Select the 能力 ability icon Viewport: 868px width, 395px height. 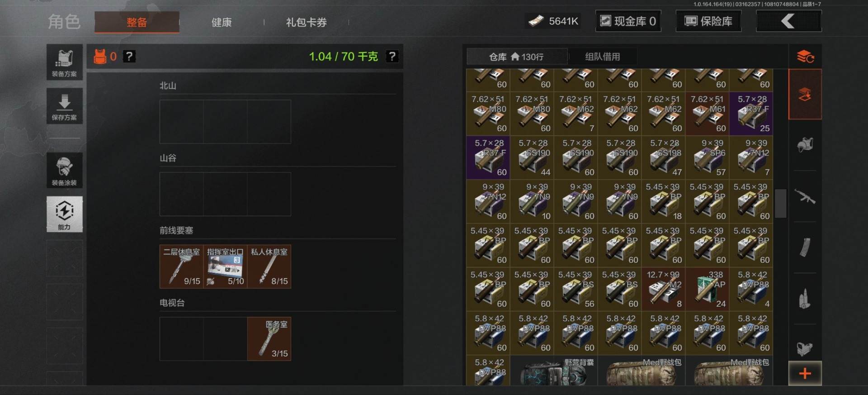[x=64, y=214]
